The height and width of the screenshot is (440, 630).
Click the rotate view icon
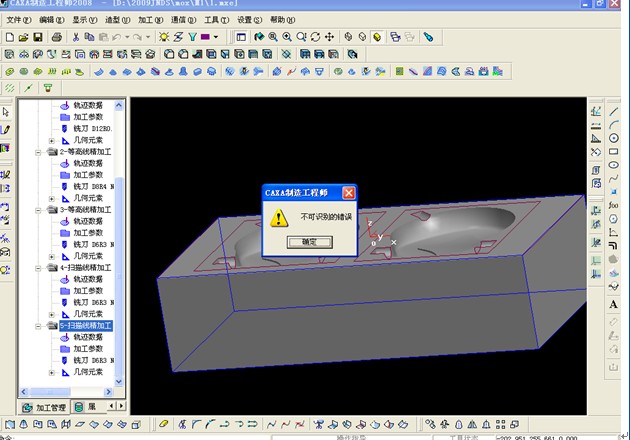pyautogui.click(x=315, y=37)
